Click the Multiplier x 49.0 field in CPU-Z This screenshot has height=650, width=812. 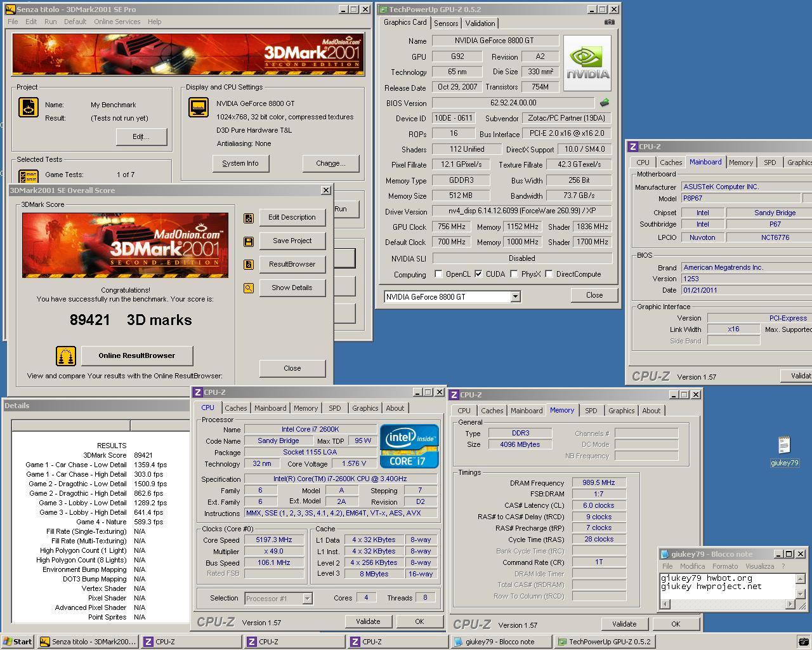[273, 551]
